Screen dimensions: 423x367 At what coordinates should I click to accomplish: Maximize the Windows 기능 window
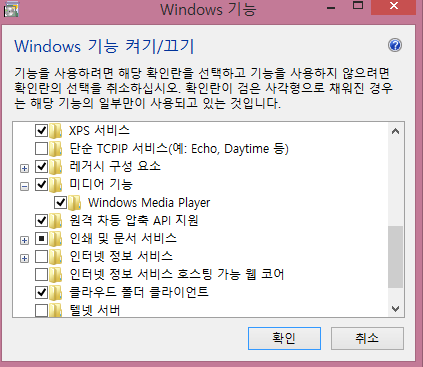click(x=358, y=6)
